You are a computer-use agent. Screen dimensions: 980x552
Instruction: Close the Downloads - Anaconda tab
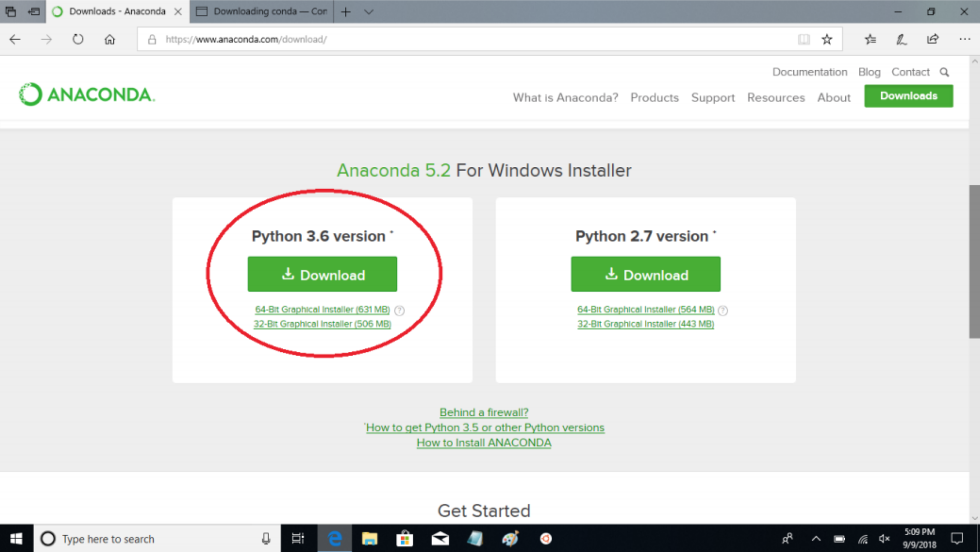[178, 12]
